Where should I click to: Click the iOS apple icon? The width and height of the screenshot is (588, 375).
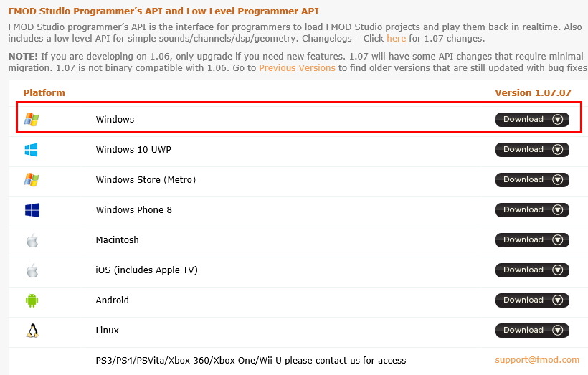pos(32,270)
